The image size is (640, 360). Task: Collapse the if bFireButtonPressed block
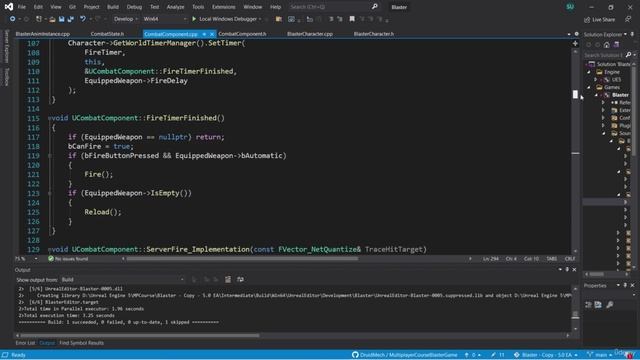pos(49,156)
